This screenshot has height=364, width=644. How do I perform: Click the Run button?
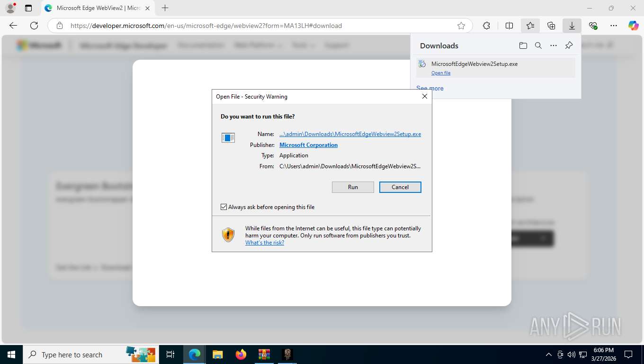pyautogui.click(x=353, y=187)
